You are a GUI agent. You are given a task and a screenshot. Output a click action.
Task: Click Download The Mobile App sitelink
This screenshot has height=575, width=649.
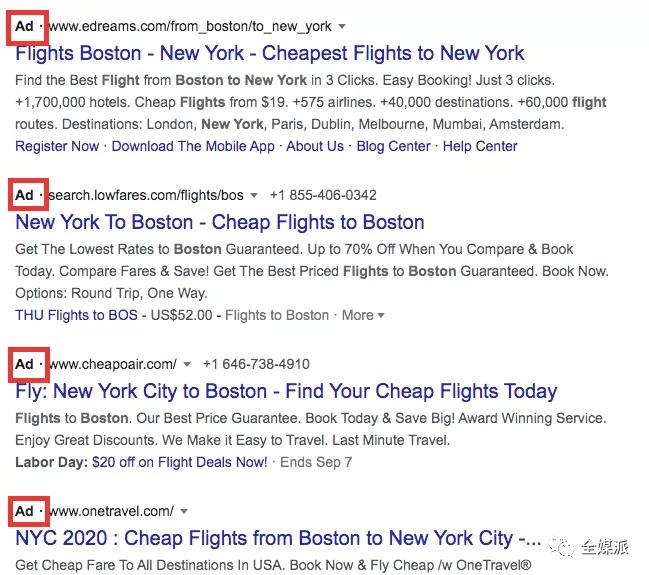(193, 146)
